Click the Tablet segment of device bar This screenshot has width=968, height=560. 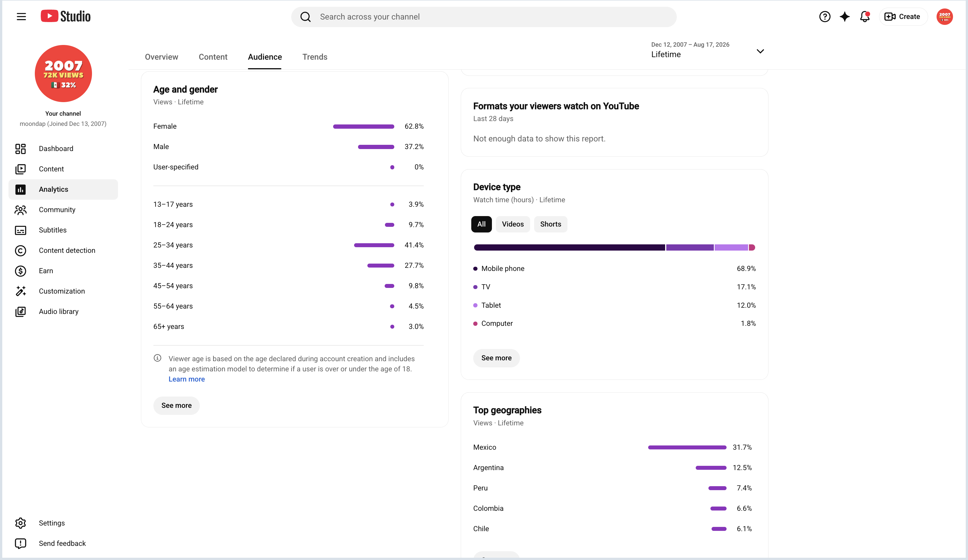point(731,247)
